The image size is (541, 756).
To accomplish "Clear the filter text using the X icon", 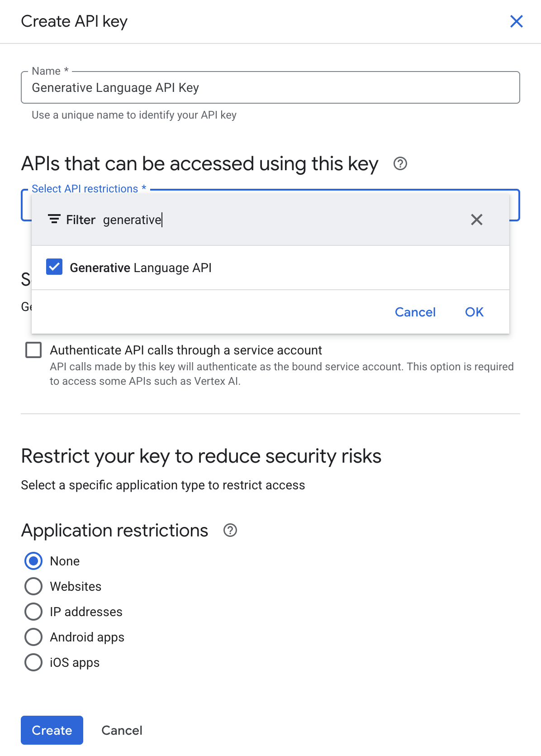I will point(476,220).
